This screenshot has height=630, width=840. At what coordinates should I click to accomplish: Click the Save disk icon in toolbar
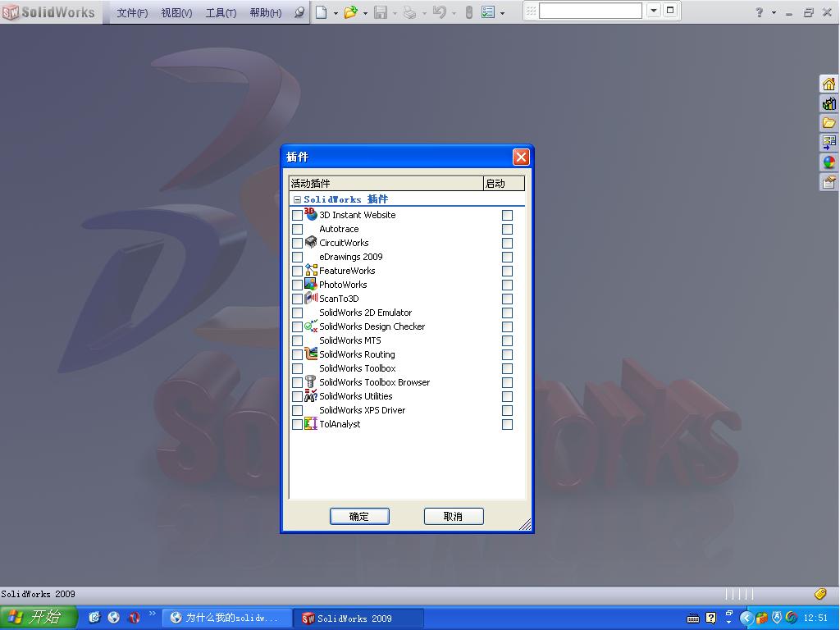pyautogui.click(x=381, y=11)
